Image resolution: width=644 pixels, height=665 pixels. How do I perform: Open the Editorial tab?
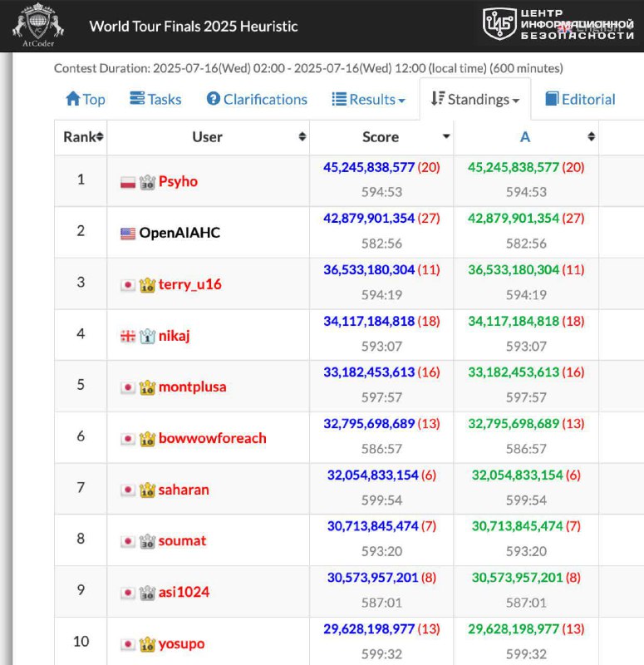tap(579, 99)
